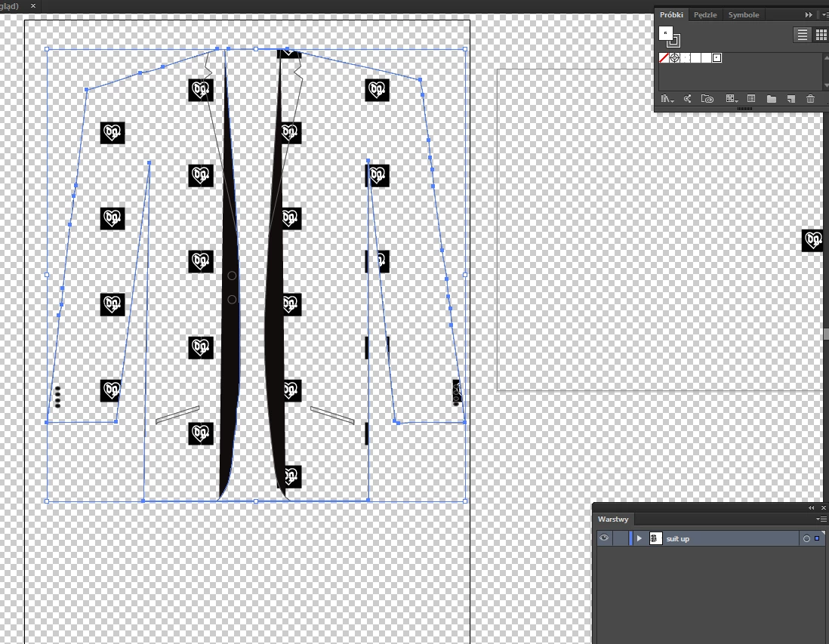Select the suit up layer name
The width and height of the screenshot is (829, 644).
click(x=677, y=539)
